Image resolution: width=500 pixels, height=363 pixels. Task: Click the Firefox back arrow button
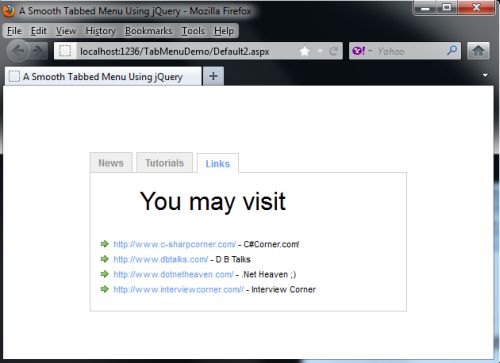[18, 51]
